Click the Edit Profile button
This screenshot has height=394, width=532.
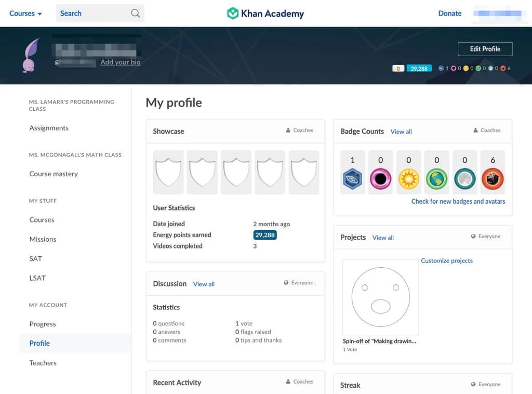click(x=485, y=49)
